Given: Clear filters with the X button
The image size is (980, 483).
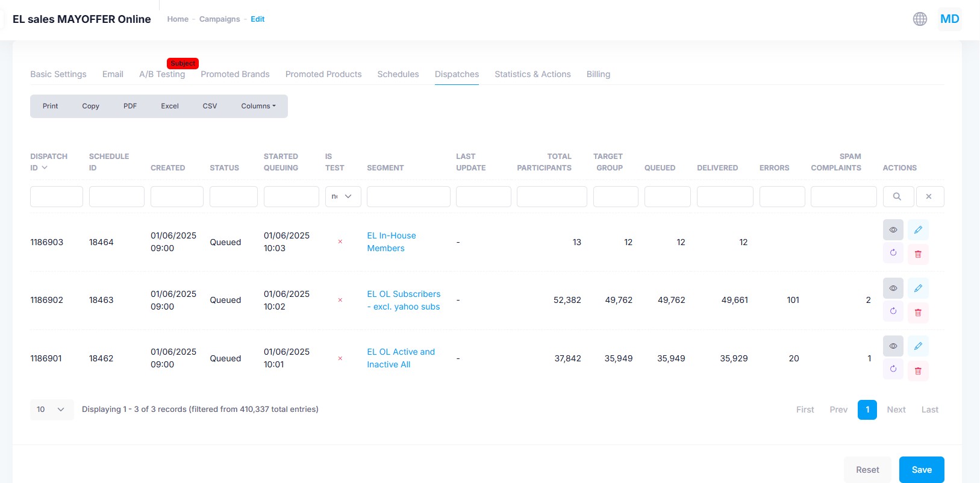Looking at the screenshot, I should [929, 196].
